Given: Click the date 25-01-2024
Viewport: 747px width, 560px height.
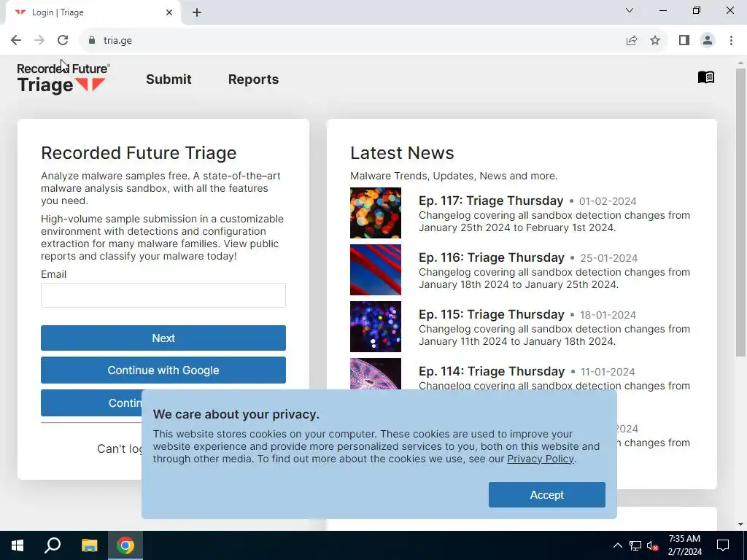Looking at the screenshot, I should pyautogui.click(x=608, y=258).
